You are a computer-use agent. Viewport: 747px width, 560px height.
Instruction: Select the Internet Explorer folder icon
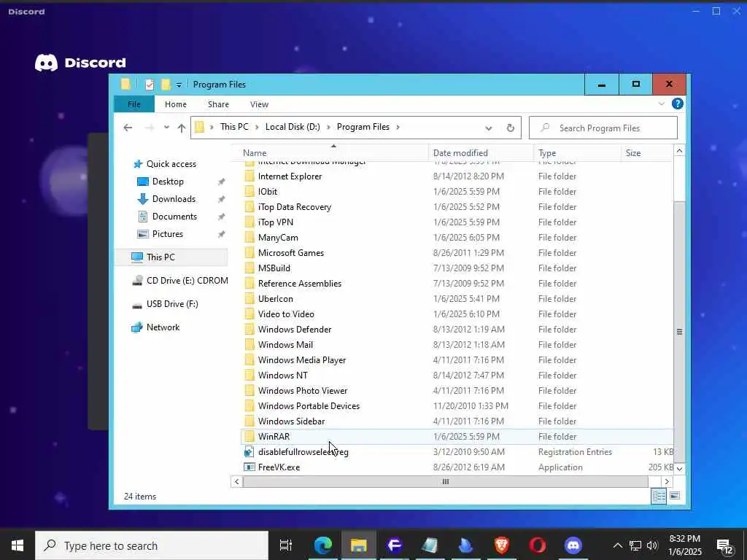(x=249, y=176)
